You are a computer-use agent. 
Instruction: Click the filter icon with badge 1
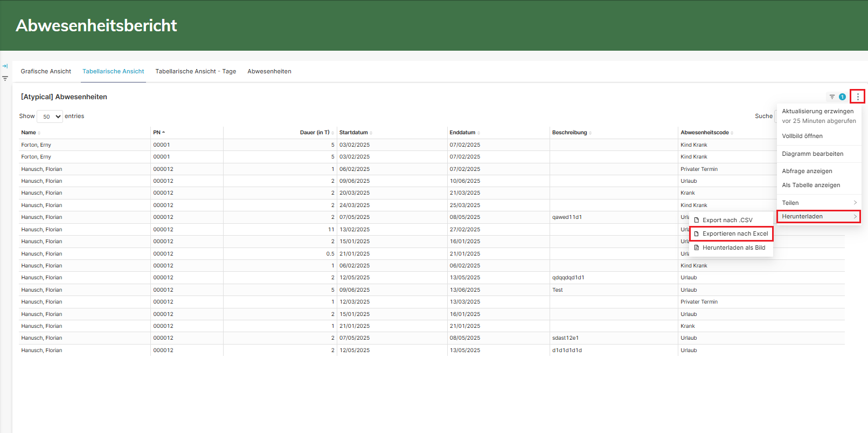837,97
